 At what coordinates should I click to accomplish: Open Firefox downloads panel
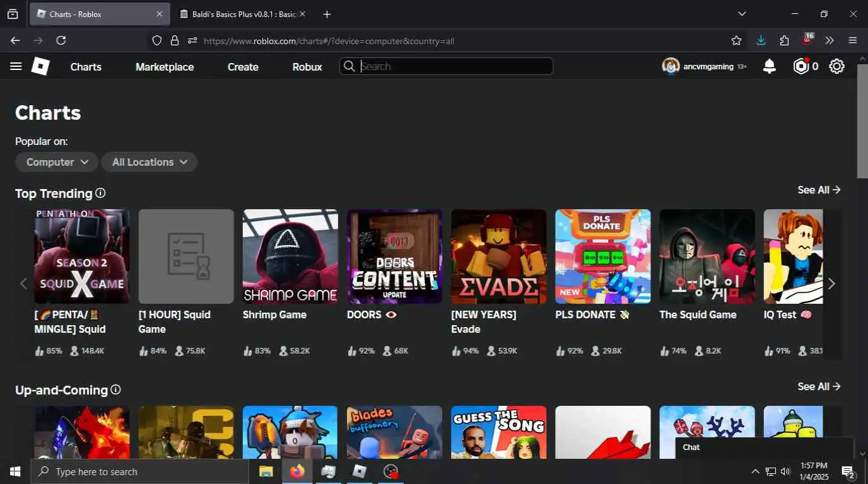[x=761, y=40]
